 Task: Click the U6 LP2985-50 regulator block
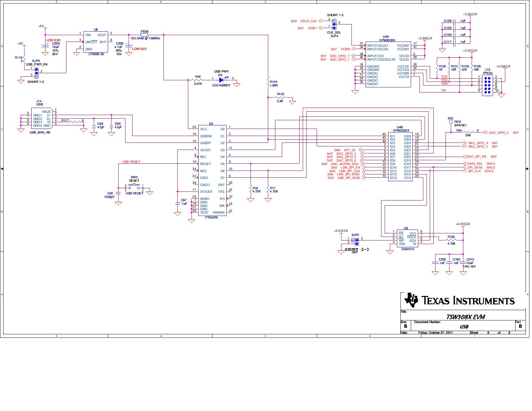coord(96,42)
